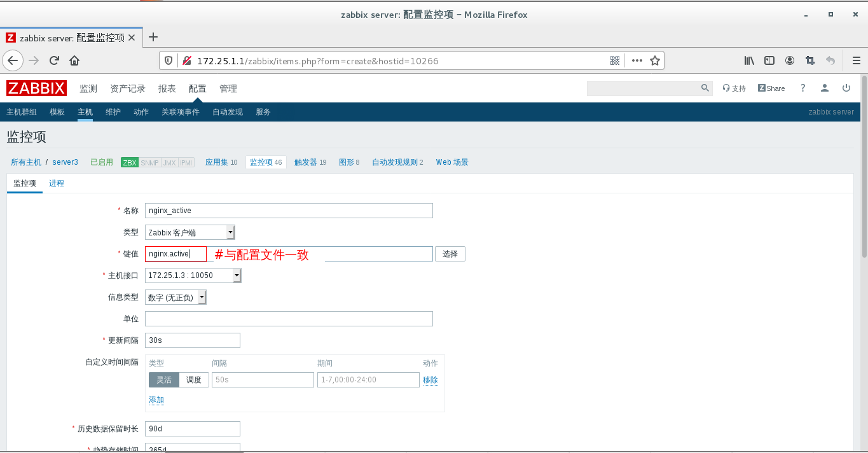Select the 调度 interval type

pyautogui.click(x=194, y=380)
